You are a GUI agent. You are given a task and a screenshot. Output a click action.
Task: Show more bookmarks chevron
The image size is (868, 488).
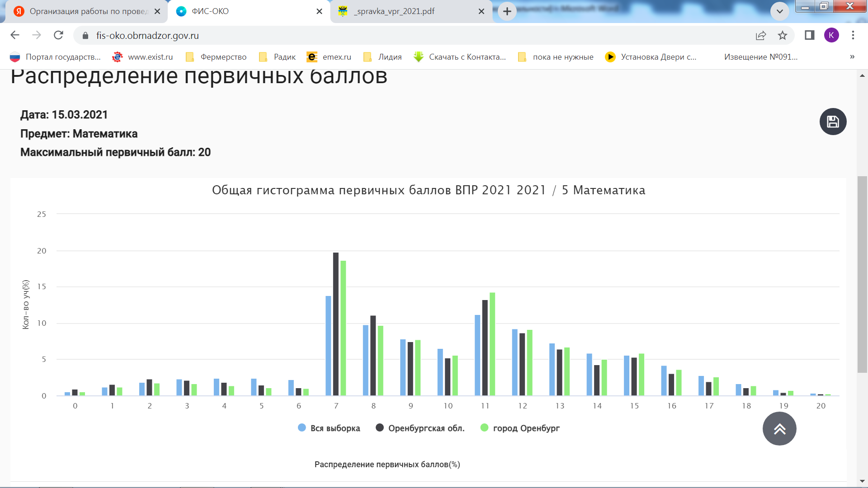852,57
